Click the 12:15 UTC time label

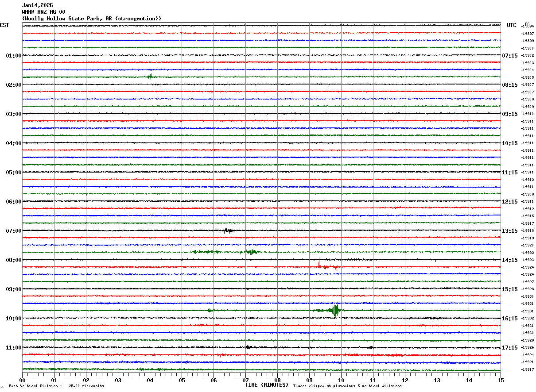point(510,202)
